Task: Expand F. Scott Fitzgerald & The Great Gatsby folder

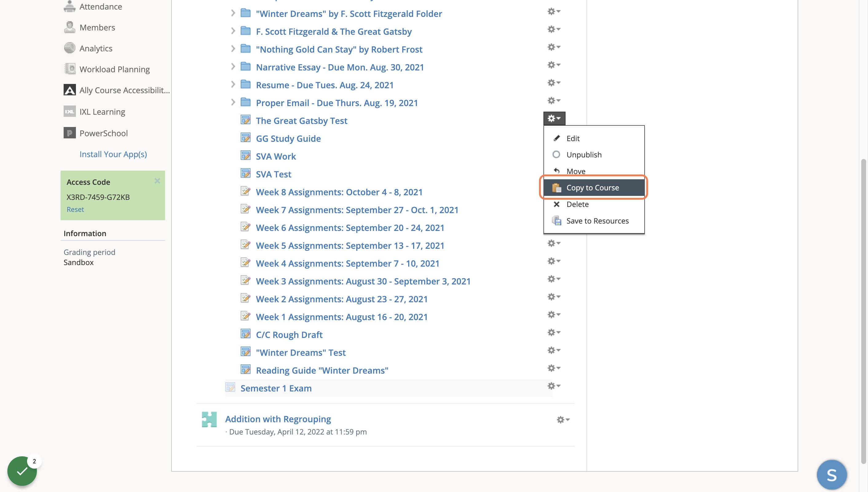Action: (x=233, y=31)
